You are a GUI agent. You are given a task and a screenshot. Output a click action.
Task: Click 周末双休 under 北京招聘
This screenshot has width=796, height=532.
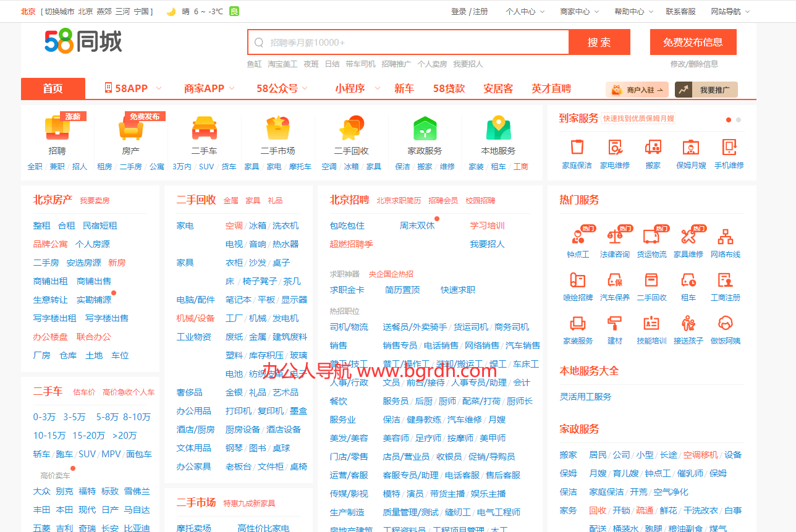click(417, 226)
